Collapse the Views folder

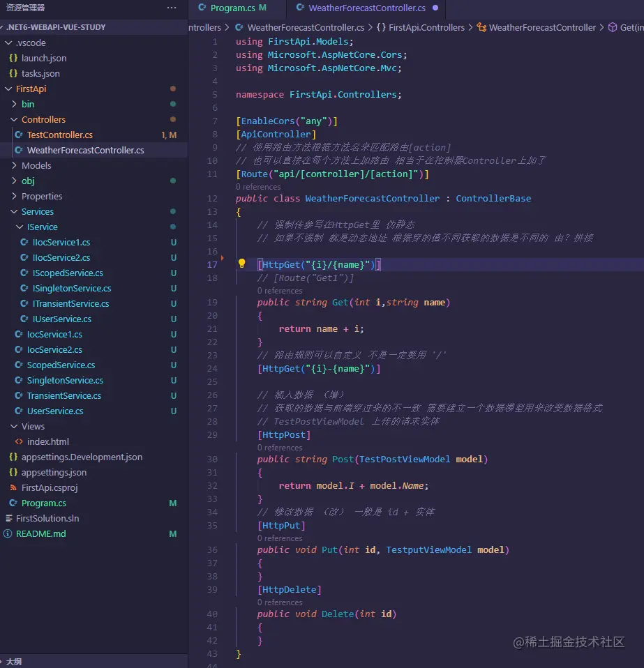pyautogui.click(x=14, y=426)
